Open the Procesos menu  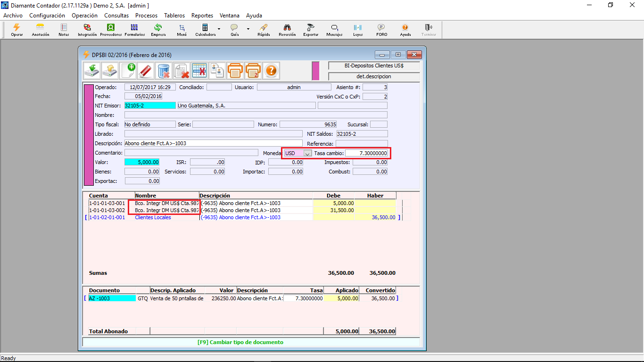[146, 16]
